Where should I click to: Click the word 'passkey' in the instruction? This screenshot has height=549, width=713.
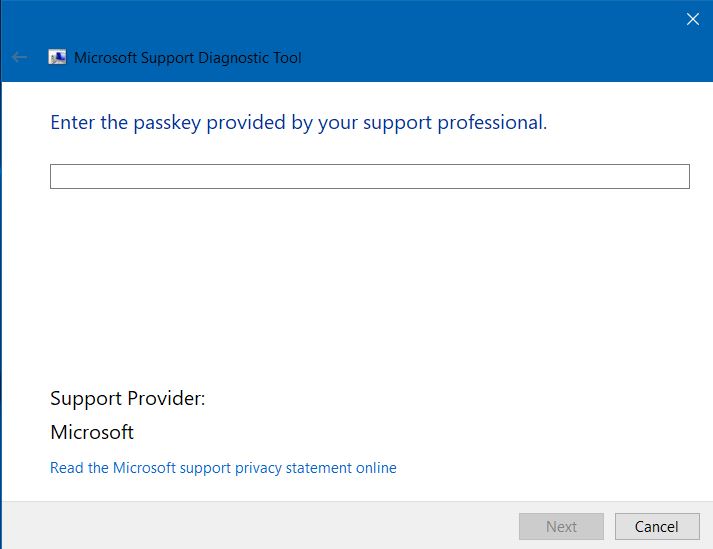click(167, 122)
